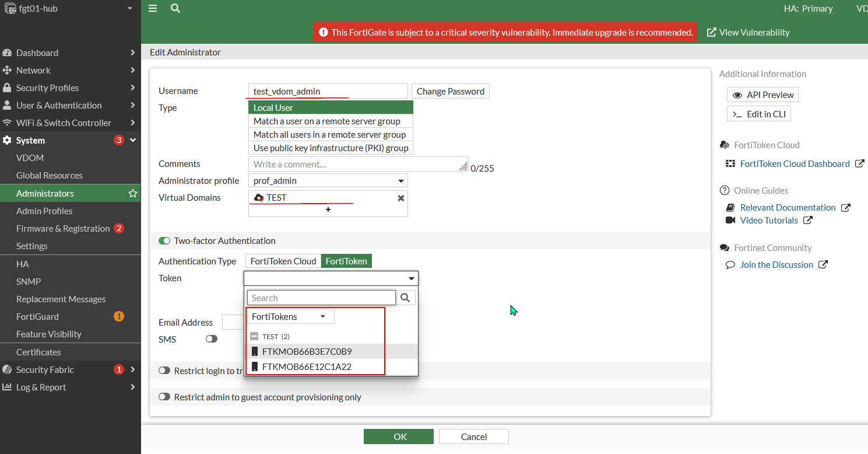Disable the Two-factor Authentication toggle

pyautogui.click(x=165, y=240)
